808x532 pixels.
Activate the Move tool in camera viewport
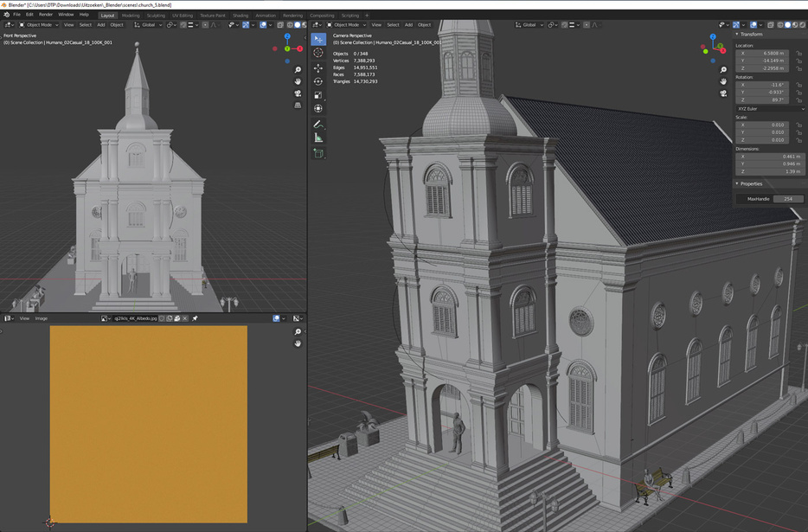tap(318, 67)
